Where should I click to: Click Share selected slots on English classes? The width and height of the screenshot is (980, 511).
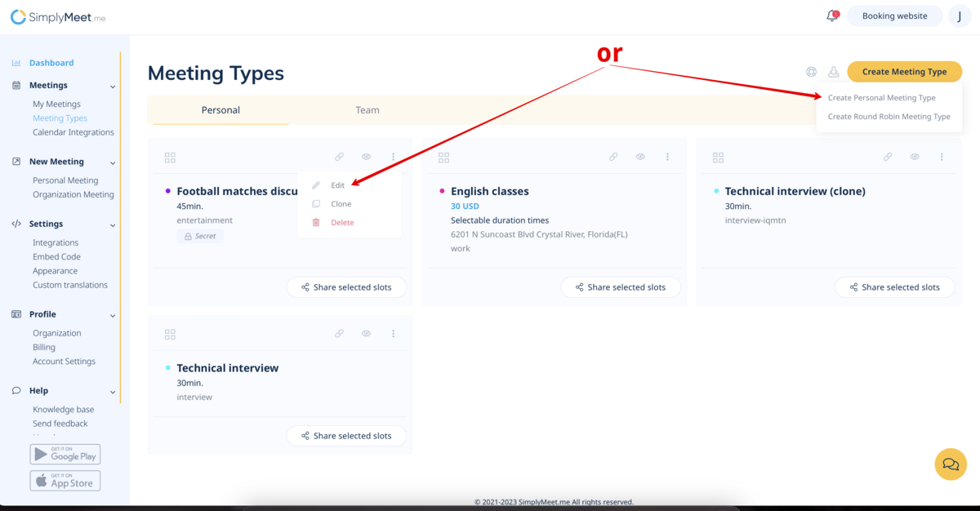(620, 287)
